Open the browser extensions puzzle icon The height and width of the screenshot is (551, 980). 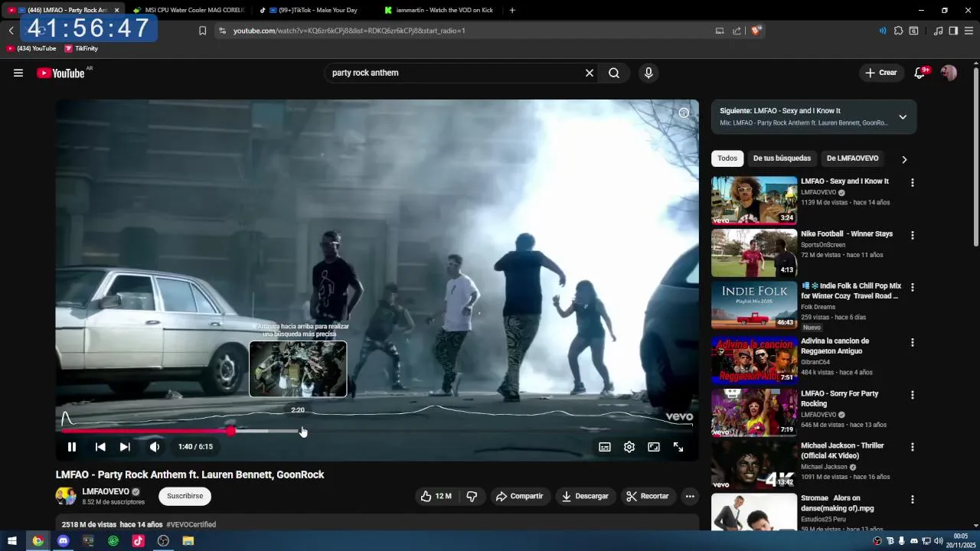pyautogui.click(x=898, y=31)
